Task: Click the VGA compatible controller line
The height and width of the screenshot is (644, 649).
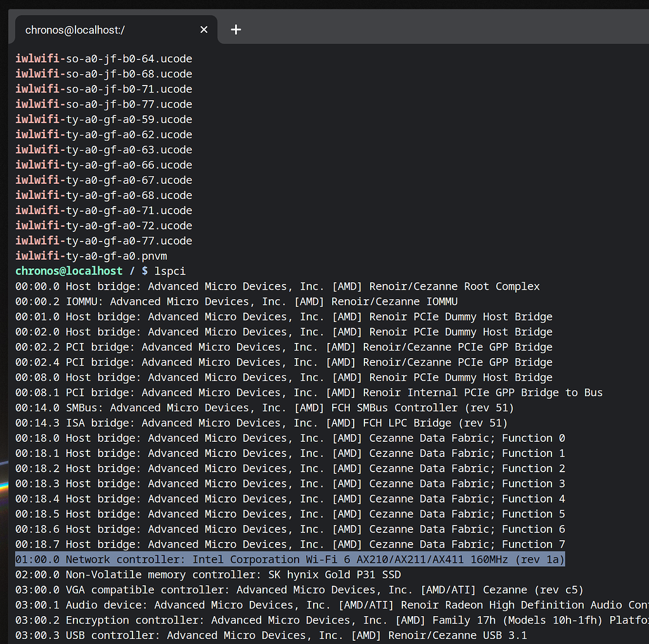Action: pyautogui.click(x=299, y=590)
